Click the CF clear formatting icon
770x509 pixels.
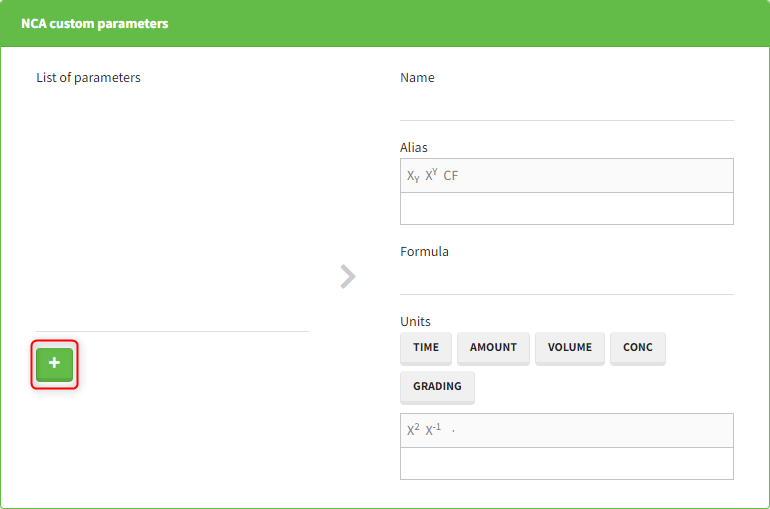[x=451, y=176]
